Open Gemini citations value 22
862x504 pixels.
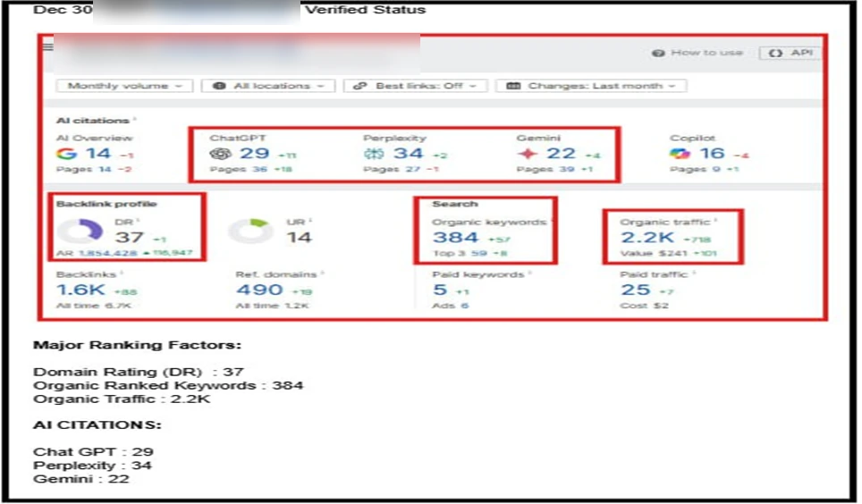pyautogui.click(x=561, y=154)
